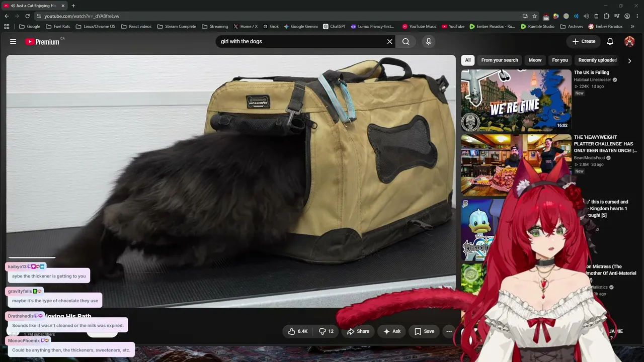
Task: View site information icon in address bar
Action: 39,16
